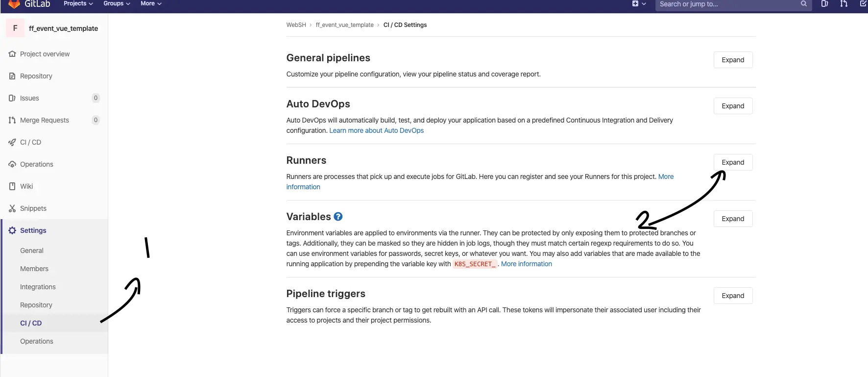Click the Variables help question-mark icon

pos(338,217)
